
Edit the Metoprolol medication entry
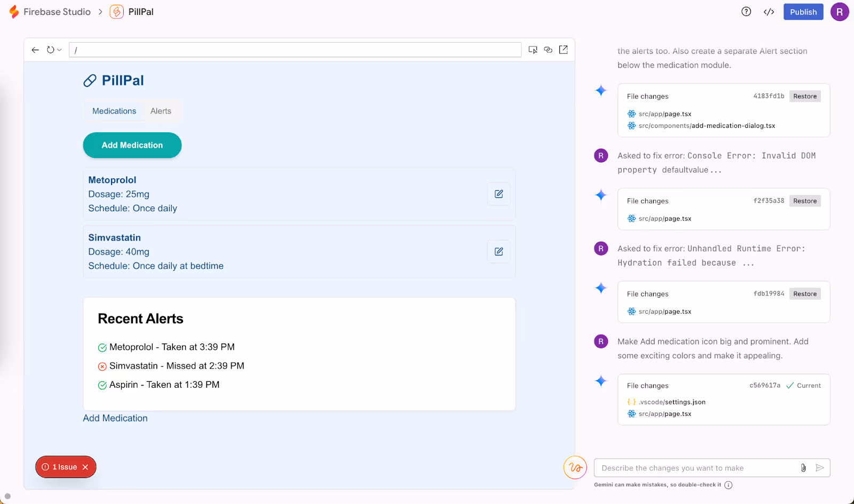tap(499, 194)
